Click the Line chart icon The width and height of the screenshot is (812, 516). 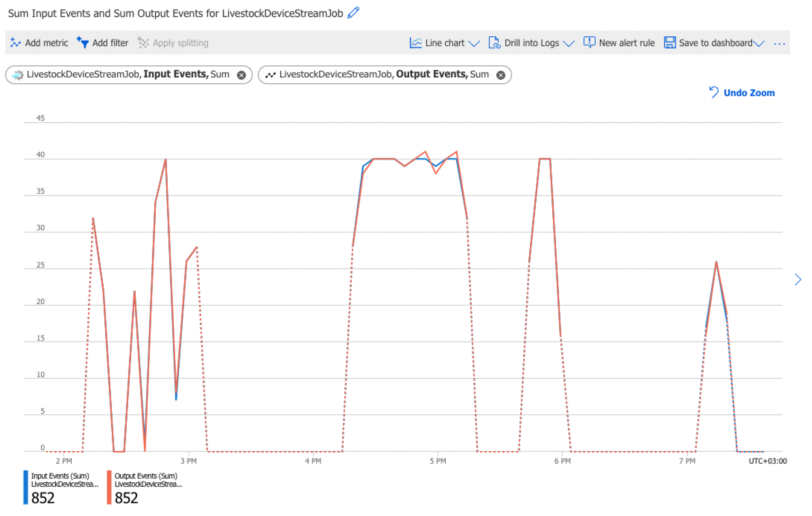[x=416, y=43]
